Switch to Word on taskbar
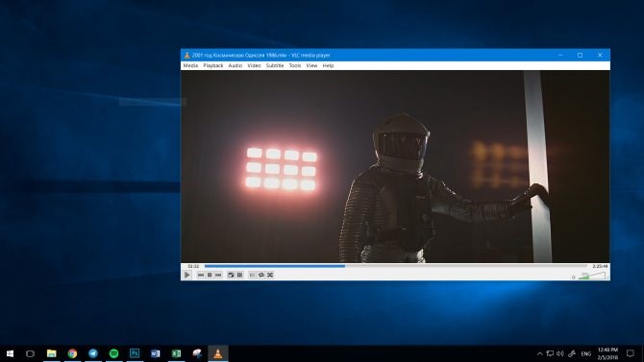Viewport: 644px width, 362px height. coord(156,353)
